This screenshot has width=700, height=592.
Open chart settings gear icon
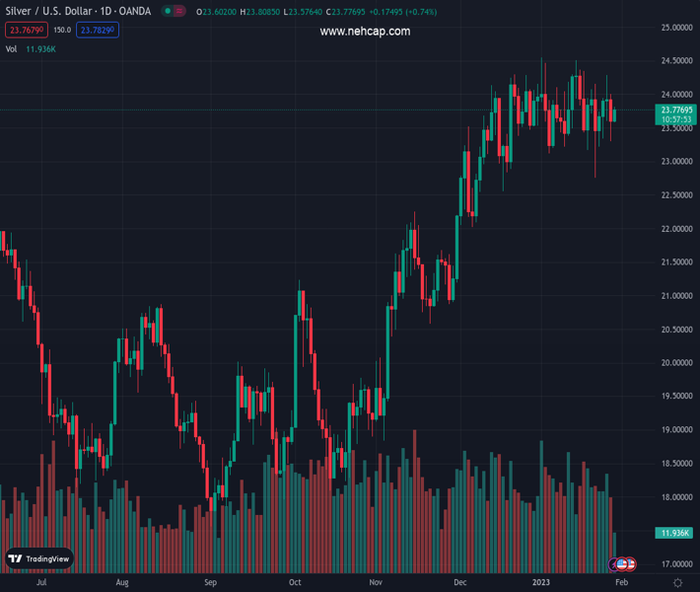(x=677, y=583)
